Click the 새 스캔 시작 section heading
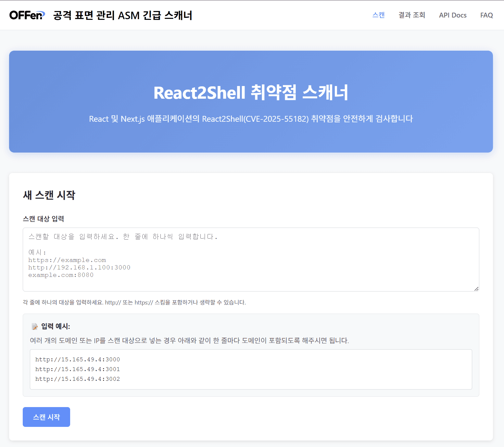This screenshot has height=447, width=504. click(49, 195)
